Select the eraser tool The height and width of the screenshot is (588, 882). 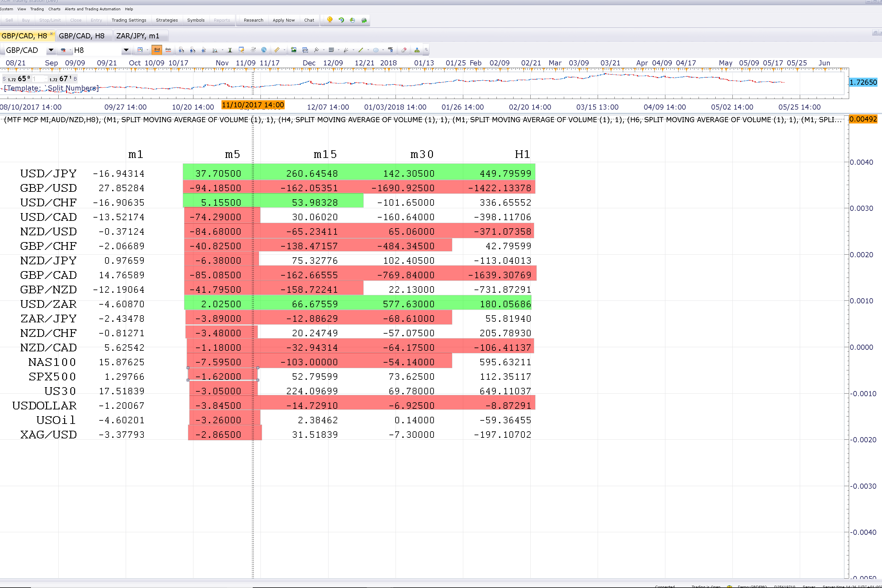pos(404,50)
